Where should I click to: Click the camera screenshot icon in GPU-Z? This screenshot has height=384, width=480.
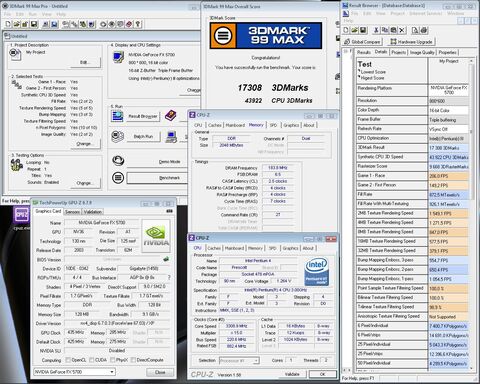pos(169,211)
